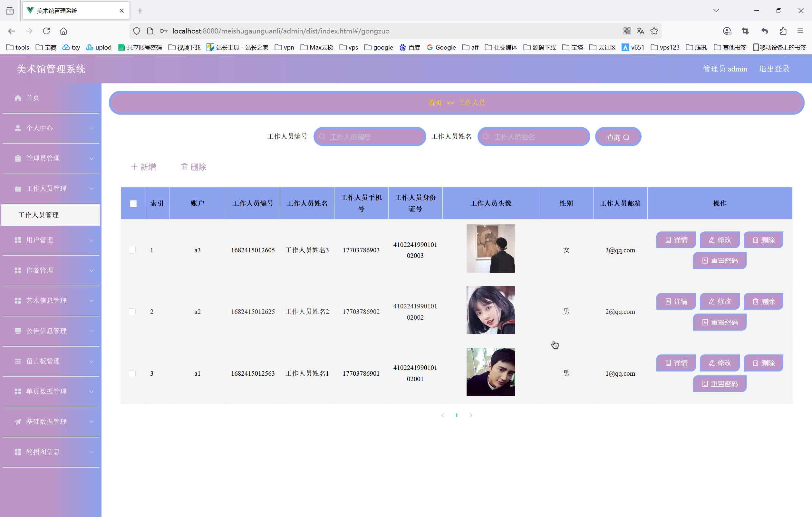Toggle the select-all checkbox in table header
This screenshot has height=517, width=812.
point(133,203)
